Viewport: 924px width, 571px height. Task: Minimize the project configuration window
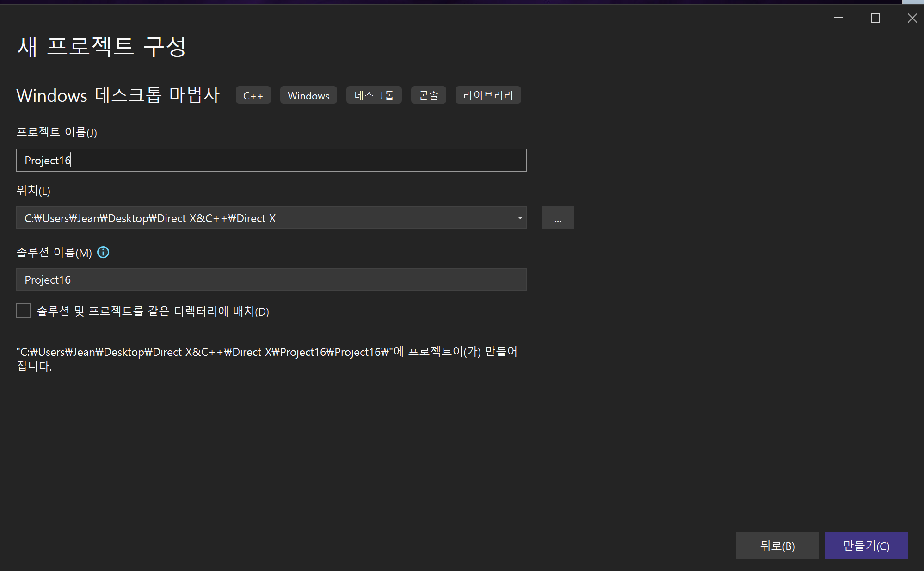838,18
